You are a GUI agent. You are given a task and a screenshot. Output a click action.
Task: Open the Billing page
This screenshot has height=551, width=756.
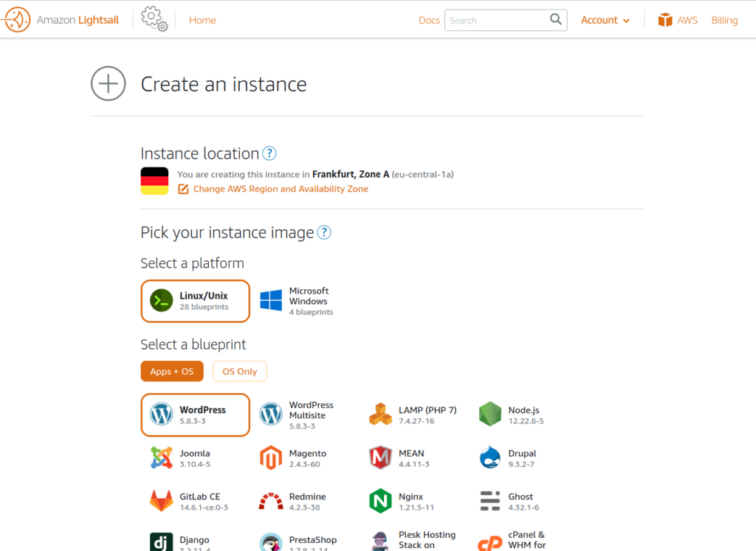coord(725,20)
